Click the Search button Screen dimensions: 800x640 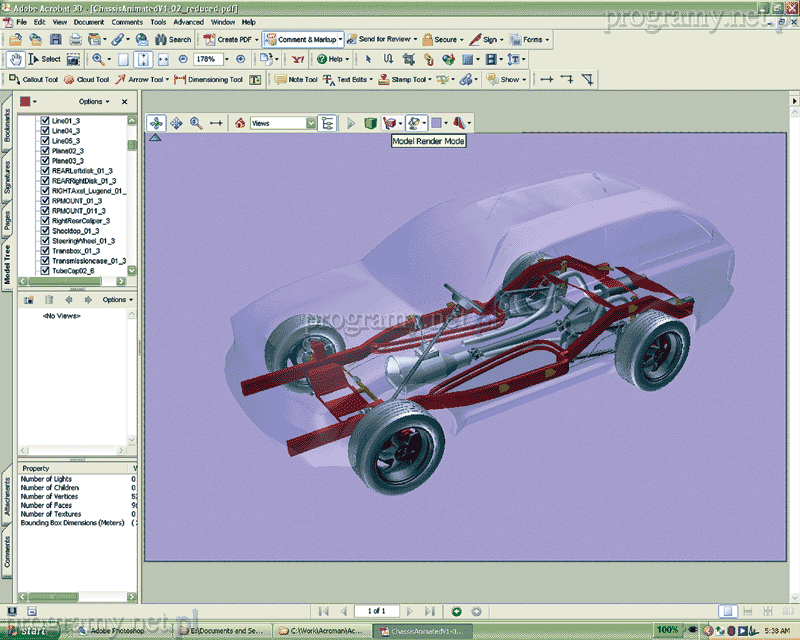click(x=172, y=39)
